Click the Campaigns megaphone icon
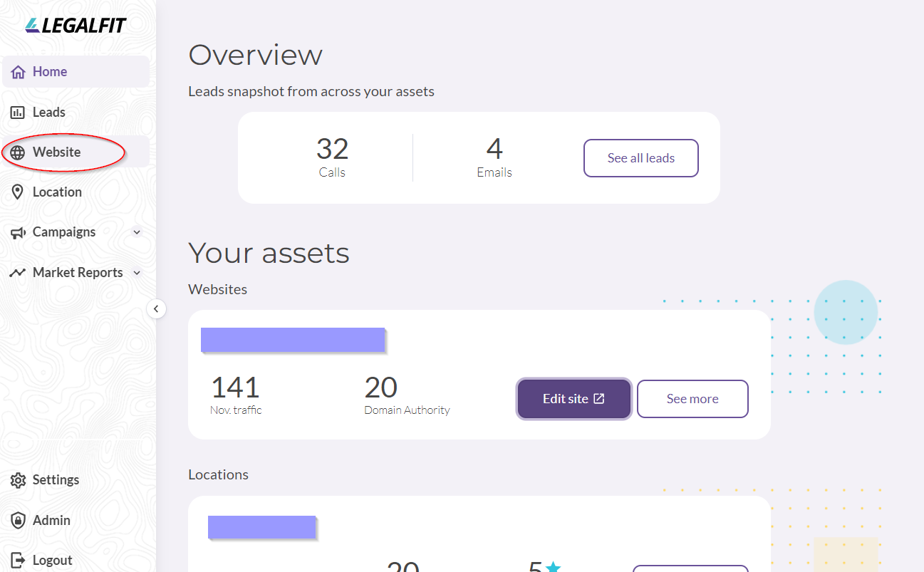 click(x=18, y=232)
